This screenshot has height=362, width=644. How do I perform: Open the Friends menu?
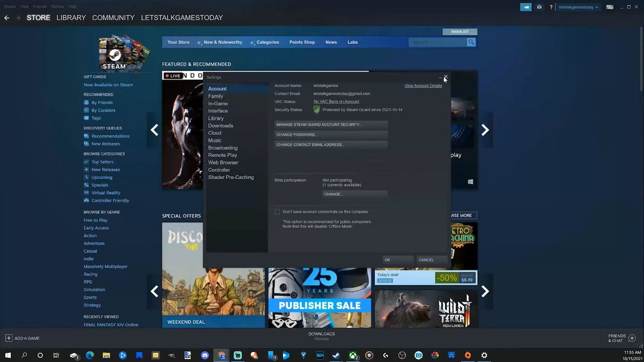[x=40, y=6]
